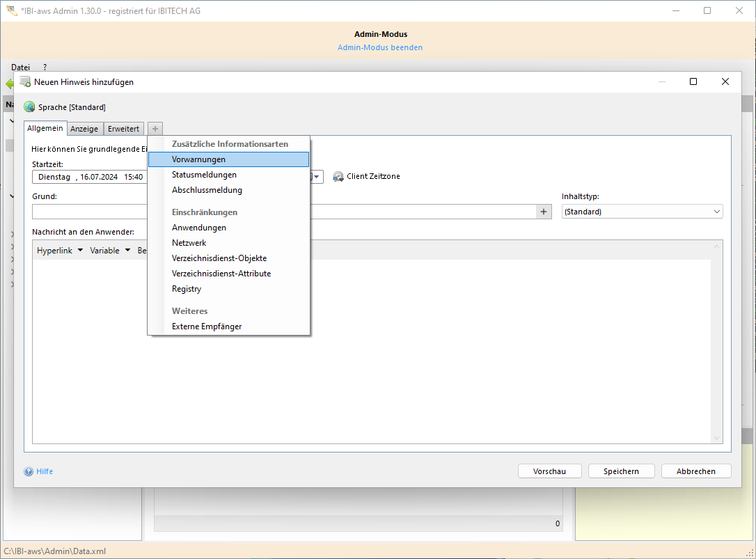Click the Client Zeitzone clock icon
756x559 pixels.
[338, 177]
